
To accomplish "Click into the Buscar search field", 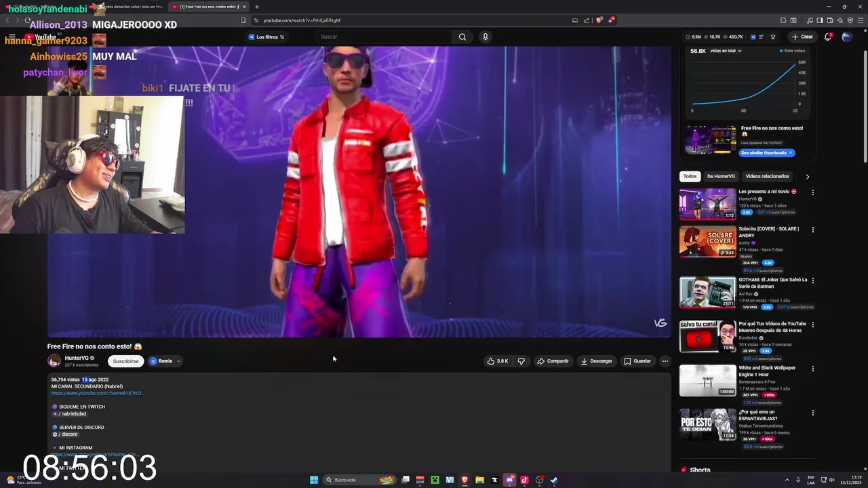I will point(383,37).
